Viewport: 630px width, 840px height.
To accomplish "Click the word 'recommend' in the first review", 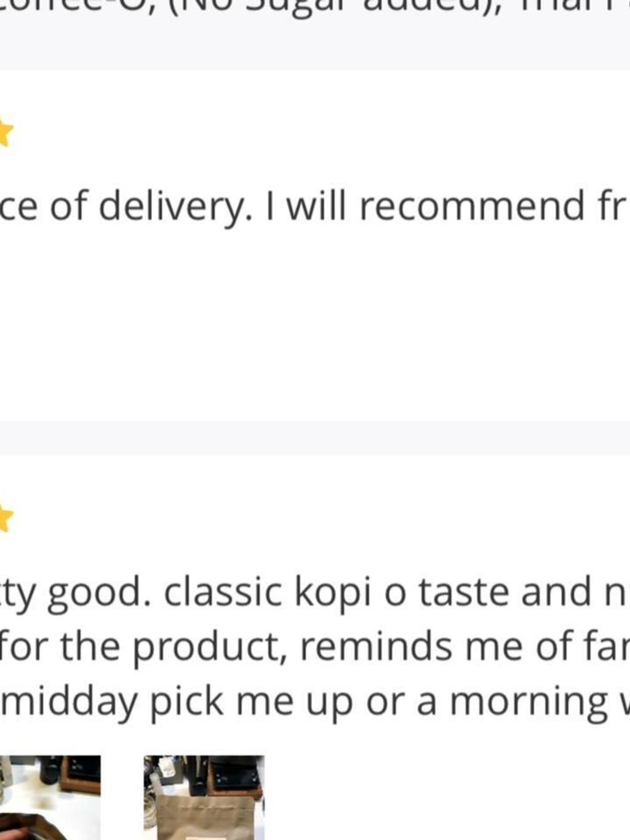I will 472,206.
